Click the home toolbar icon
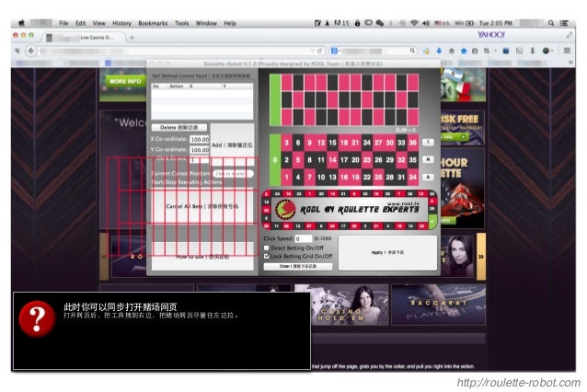 click(452, 51)
